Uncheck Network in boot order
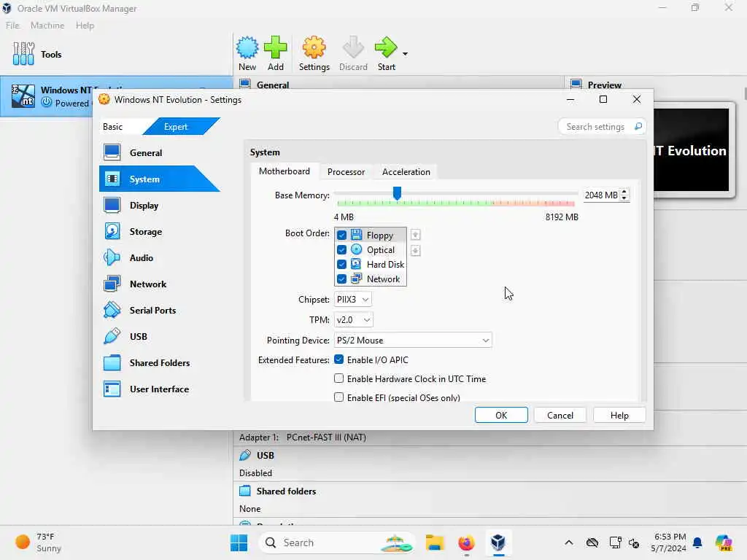Viewport: 747px width, 560px height. coord(341,279)
